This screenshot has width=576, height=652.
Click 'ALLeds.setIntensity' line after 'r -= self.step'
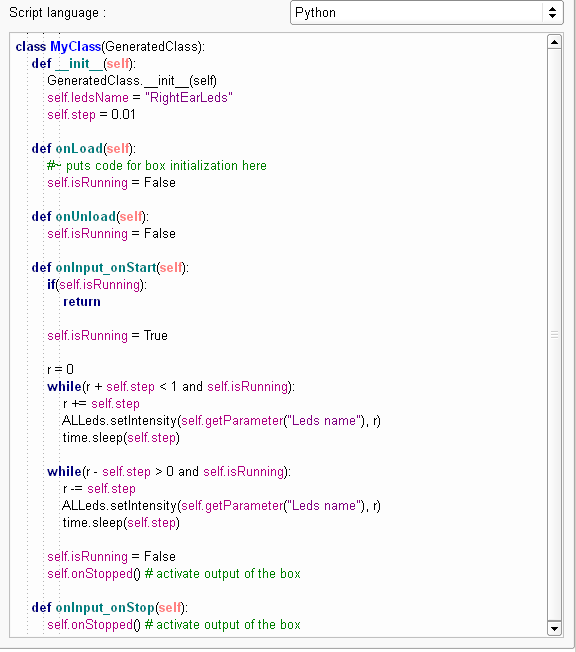[x=221, y=506]
